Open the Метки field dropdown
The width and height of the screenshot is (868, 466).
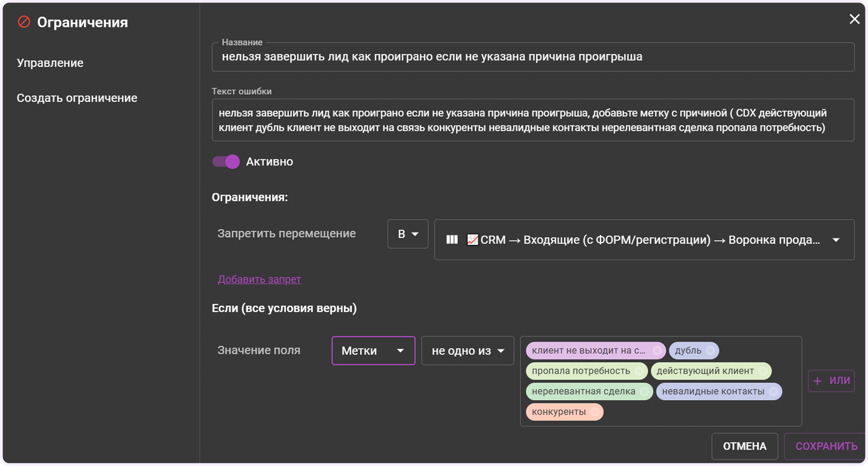(x=373, y=351)
